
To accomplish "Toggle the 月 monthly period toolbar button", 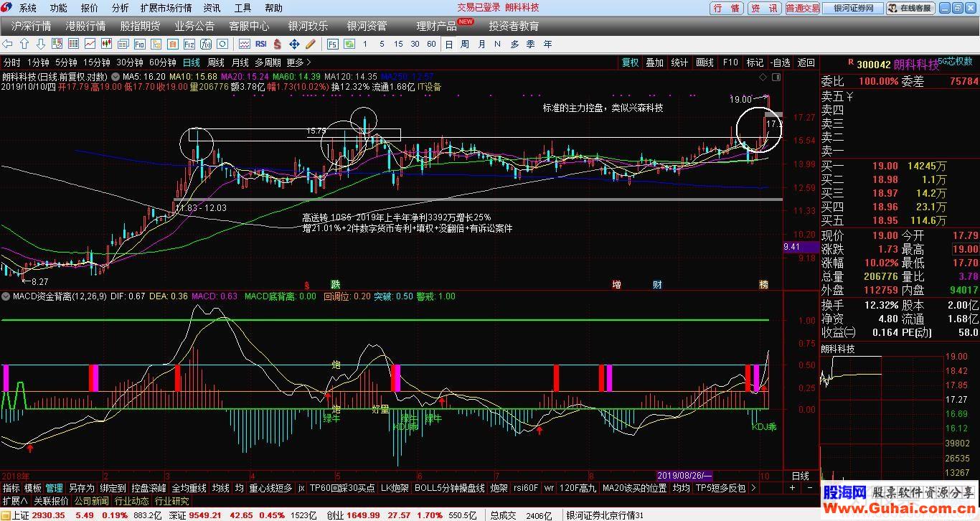I will pos(481,44).
